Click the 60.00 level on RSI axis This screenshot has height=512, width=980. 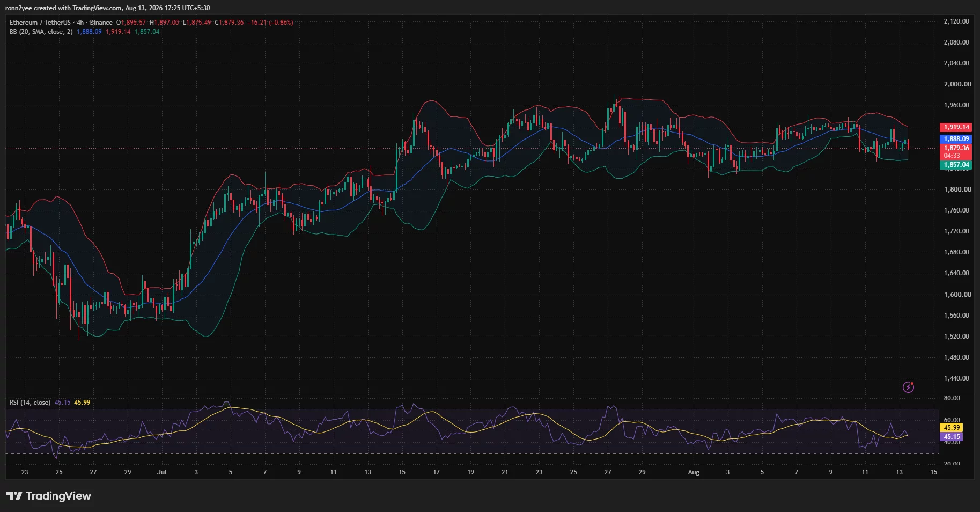click(x=952, y=420)
